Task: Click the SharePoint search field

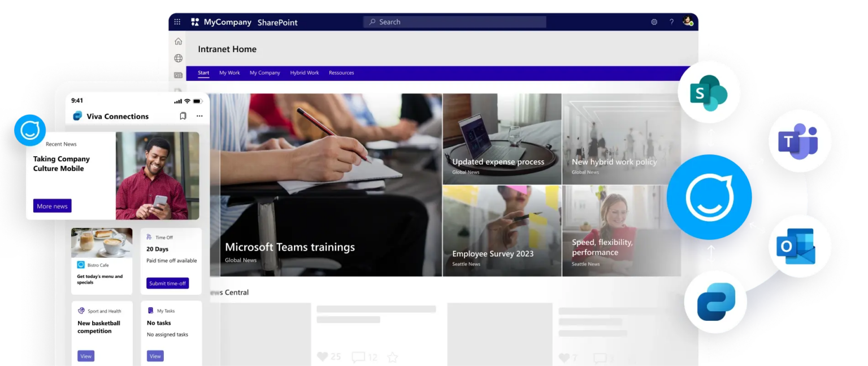Action: click(x=454, y=21)
